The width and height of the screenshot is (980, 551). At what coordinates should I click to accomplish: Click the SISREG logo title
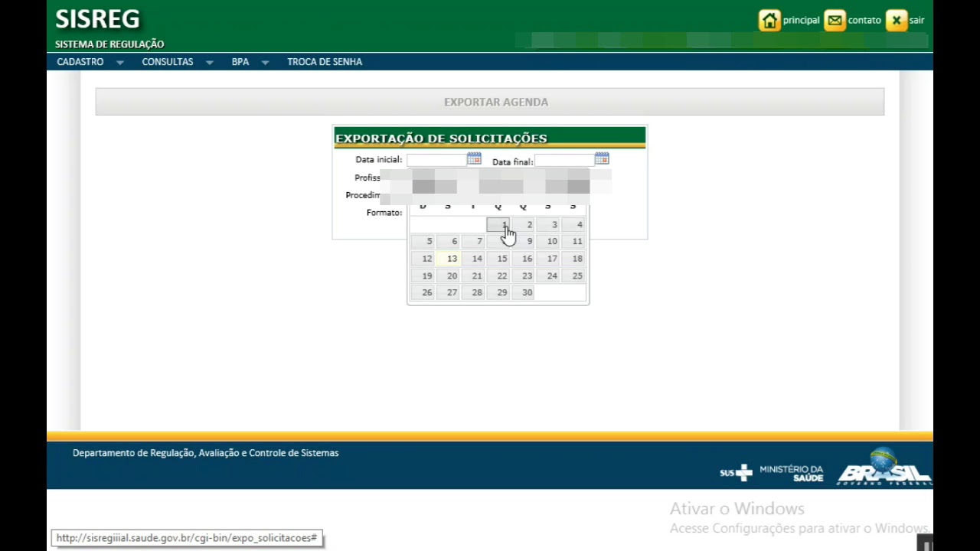click(x=97, y=19)
